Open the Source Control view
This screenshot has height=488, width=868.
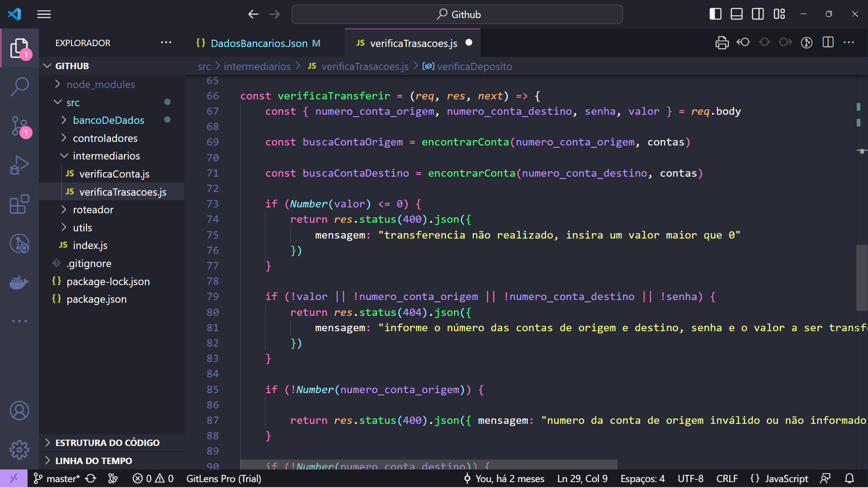coord(19,126)
